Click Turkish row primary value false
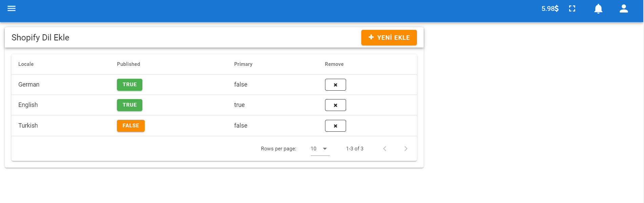 pyautogui.click(x=241, y=126)
